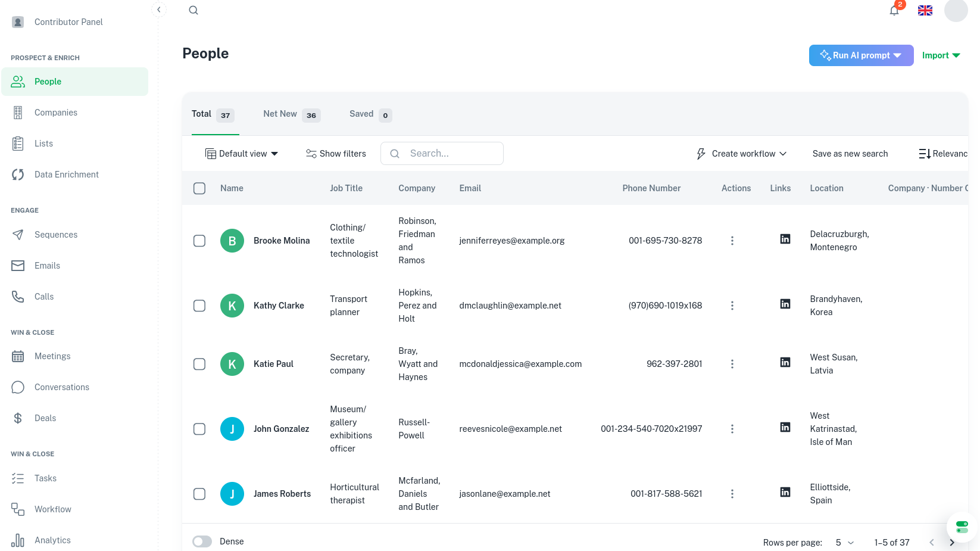Switch to the Saved tab
The width and height of the screenshot is (980, 551).
(x=370, y=114)
